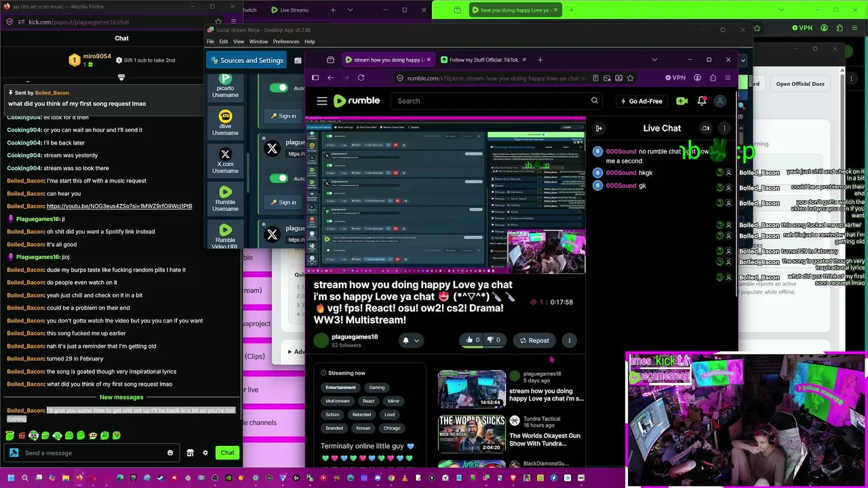Open File Explorer from taskbar
This screenshot has width=868, height=488.
pos(66,478)
